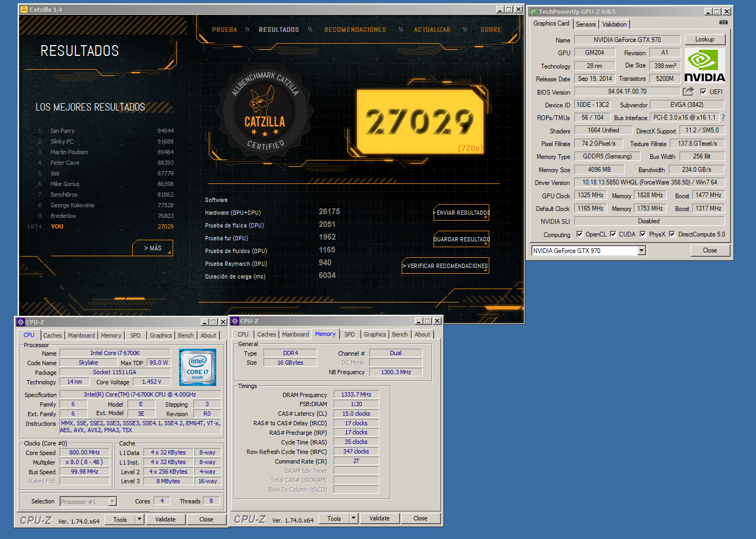Open Bench tab in Memory CPU-Z window
The height and width of the screenshot is (539, 756).
pos(400,334)
